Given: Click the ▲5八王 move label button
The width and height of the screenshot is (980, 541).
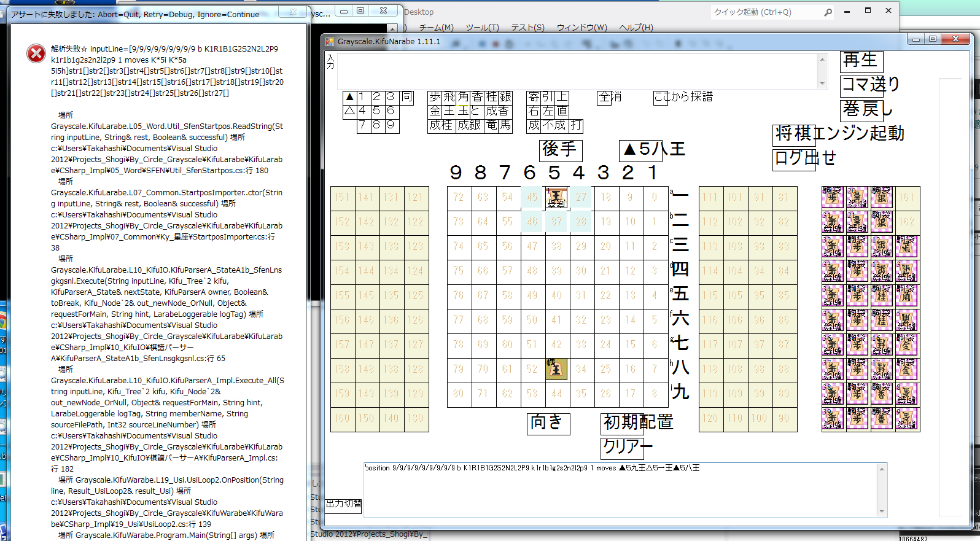Looking at the screenshot, I should coord(640,150).
